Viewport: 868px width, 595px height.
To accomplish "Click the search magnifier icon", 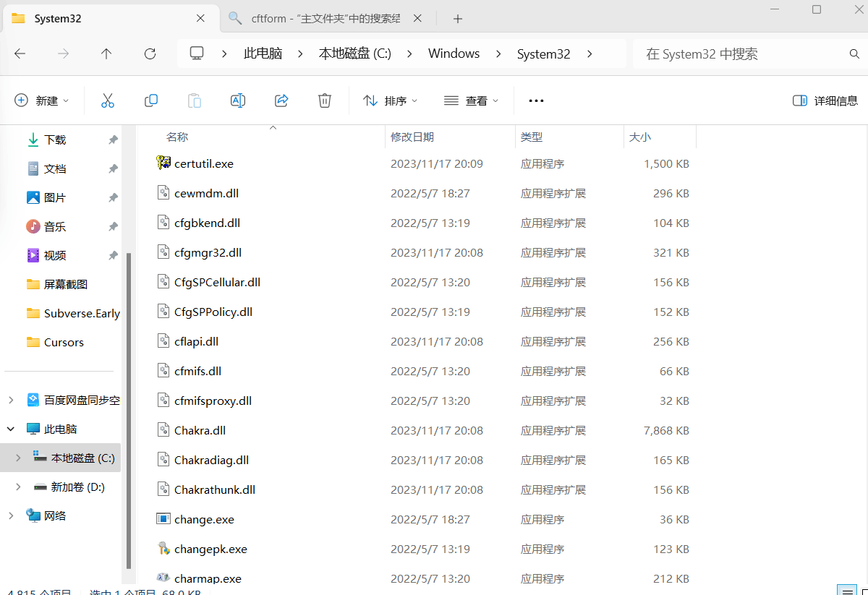I will (854, 54).
